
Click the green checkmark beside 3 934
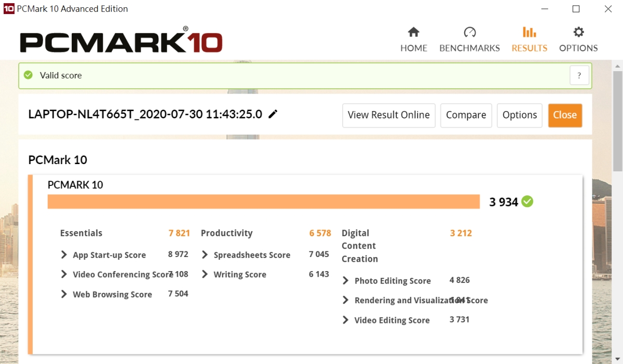click(x=527, y=201)
